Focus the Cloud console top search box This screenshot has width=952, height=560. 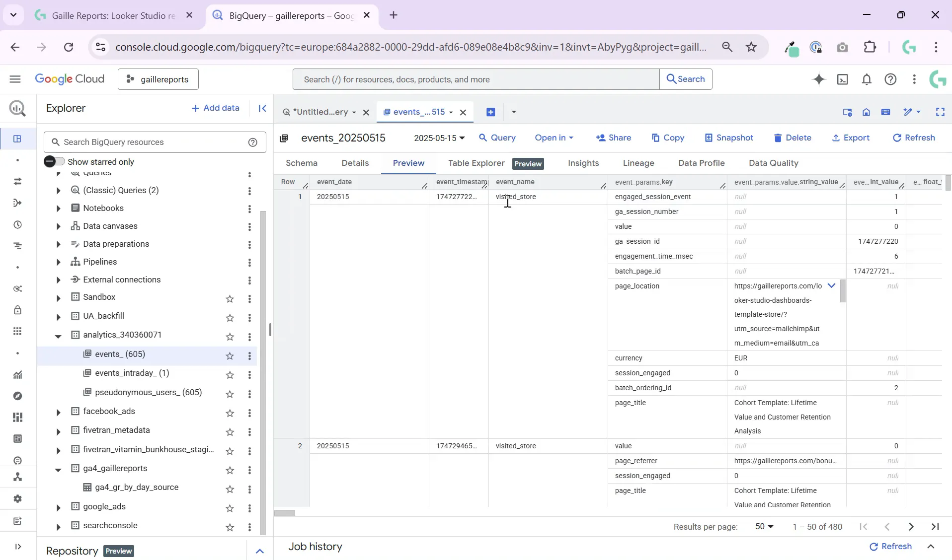point(476,79)
